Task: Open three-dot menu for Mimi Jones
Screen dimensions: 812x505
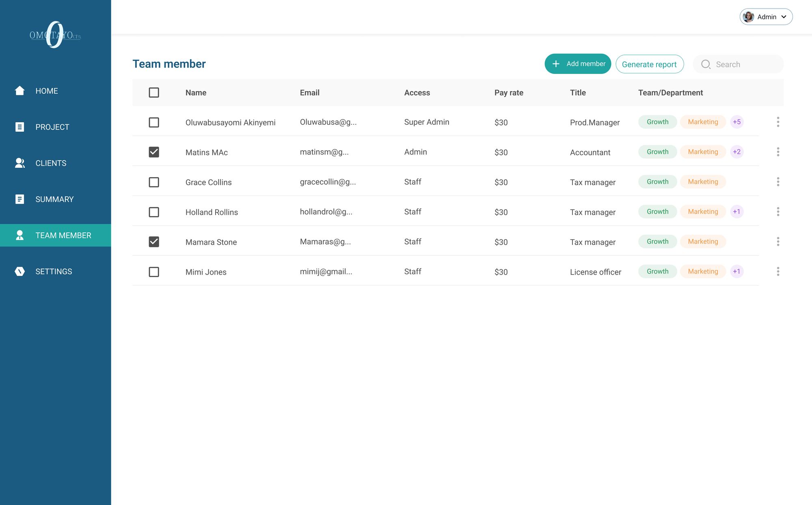Action: (x=778, y=271)
